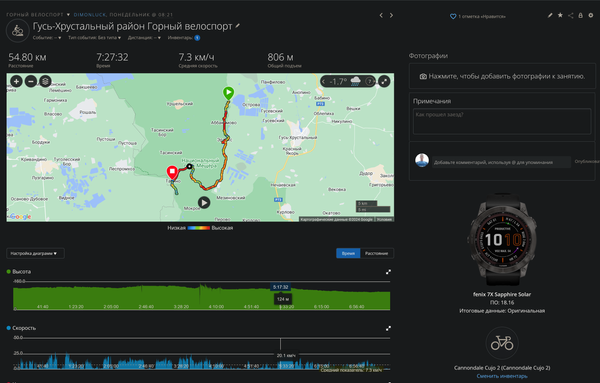Click the user avatar near comment box
This screenshot has width=600, height=383.
[x=422, y=160]
